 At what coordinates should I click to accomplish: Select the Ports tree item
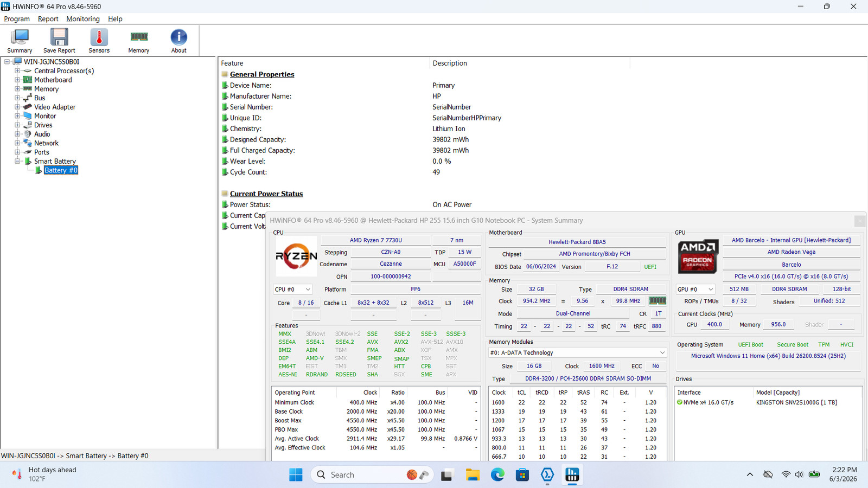(42, 152)
